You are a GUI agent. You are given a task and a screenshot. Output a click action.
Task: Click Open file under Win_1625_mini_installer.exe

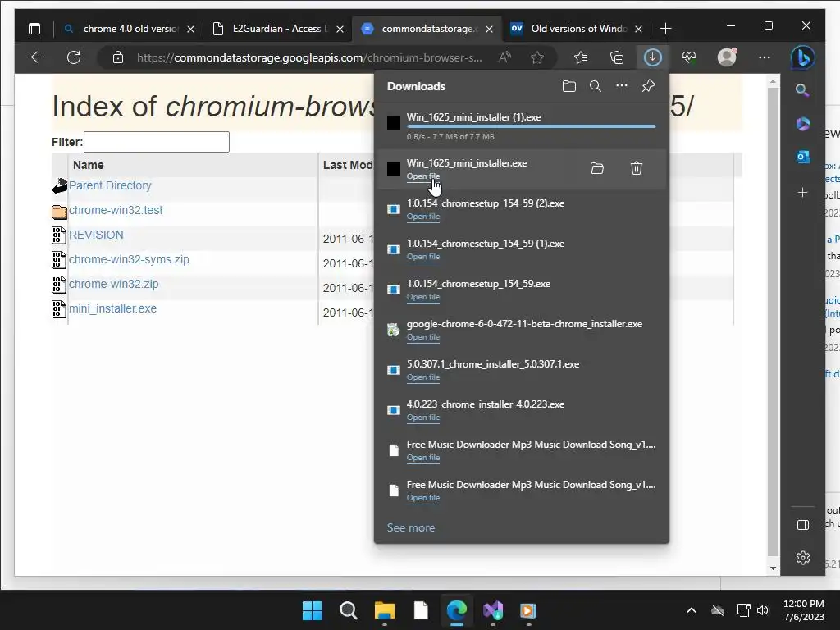(x=423, y=176)
